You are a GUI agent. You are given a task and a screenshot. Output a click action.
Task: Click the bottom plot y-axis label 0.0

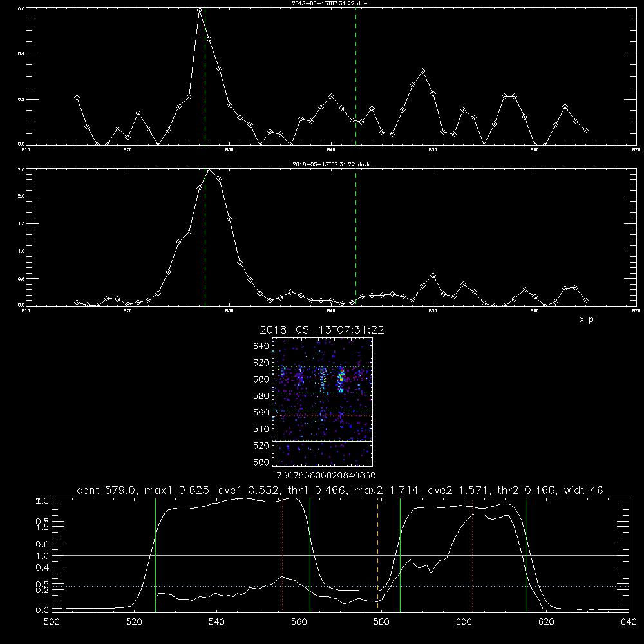click(x=43, y=610)
